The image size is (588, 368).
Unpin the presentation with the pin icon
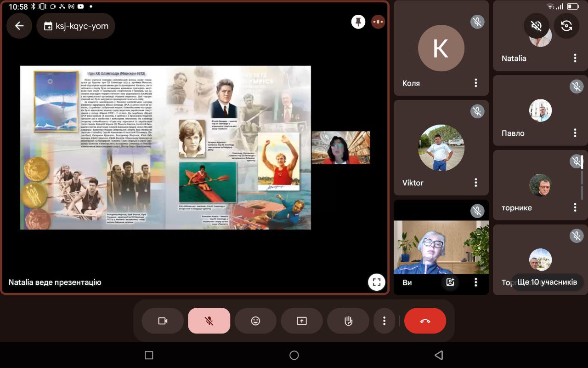coord(358,22)
